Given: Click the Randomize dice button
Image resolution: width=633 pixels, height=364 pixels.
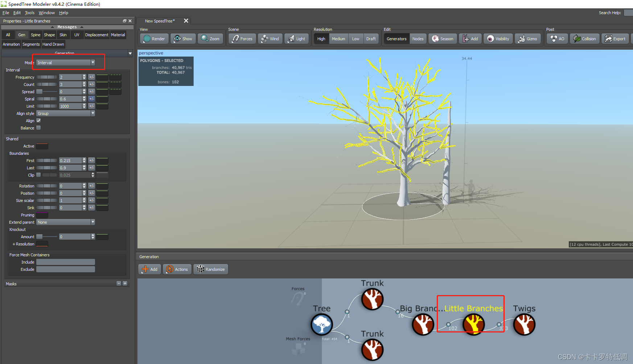Looking at the screenshot, I should pyautogui.click(x=211, y=269).
